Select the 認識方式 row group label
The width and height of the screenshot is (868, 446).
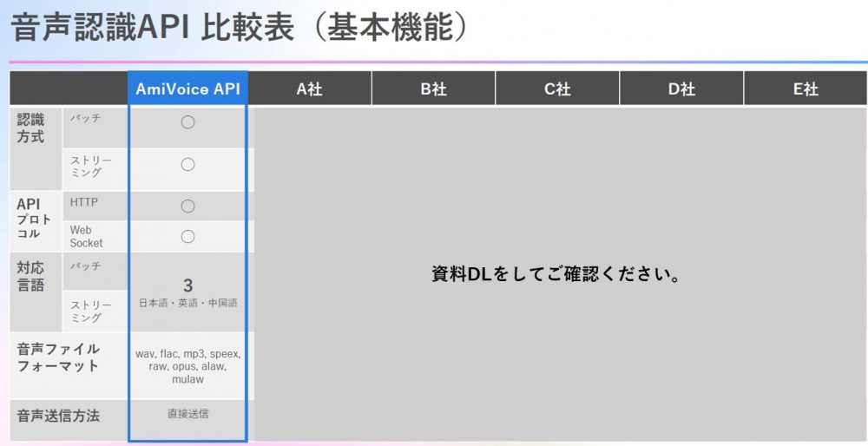(30, 128)
